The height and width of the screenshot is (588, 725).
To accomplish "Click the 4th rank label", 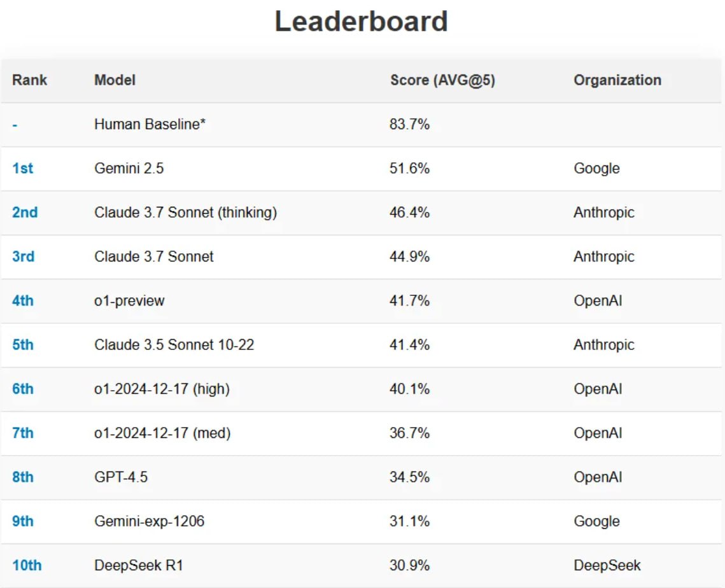I will (x=23, y=300).
